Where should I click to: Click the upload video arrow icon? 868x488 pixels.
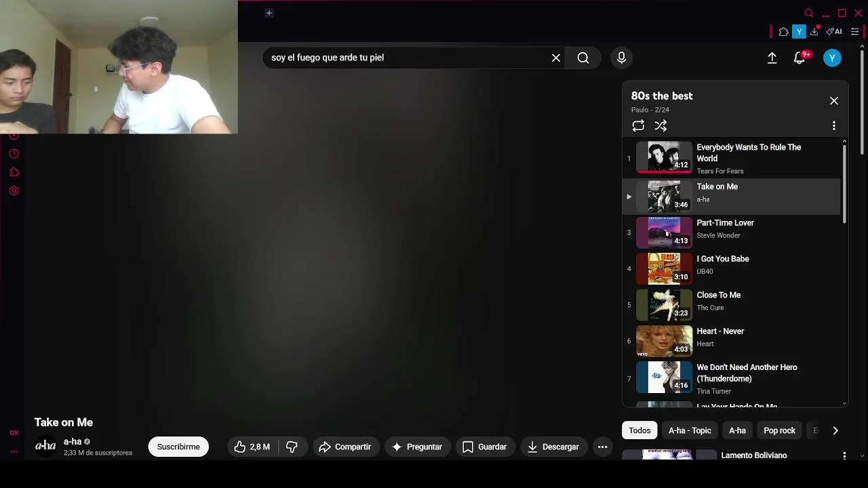coord(772,58)
